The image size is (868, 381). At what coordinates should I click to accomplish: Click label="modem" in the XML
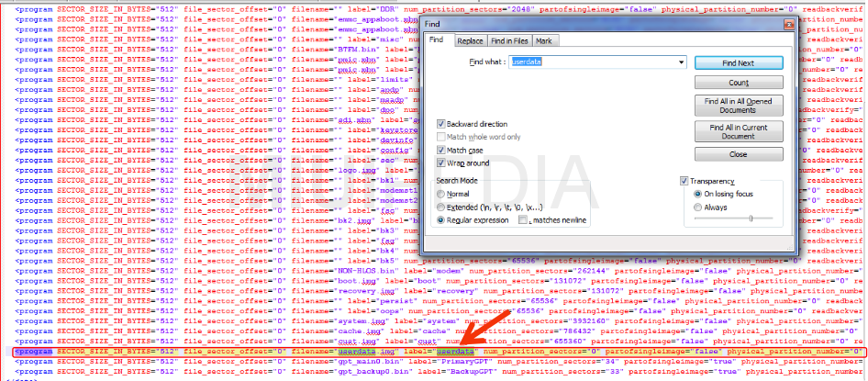pyautogui.click(x=435, y=271)
